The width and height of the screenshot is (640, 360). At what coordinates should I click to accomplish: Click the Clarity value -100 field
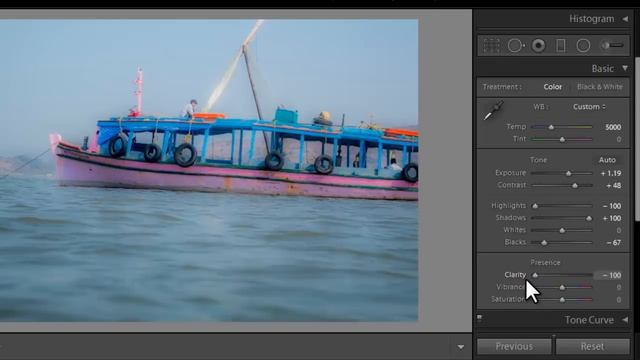pos(609,276)
